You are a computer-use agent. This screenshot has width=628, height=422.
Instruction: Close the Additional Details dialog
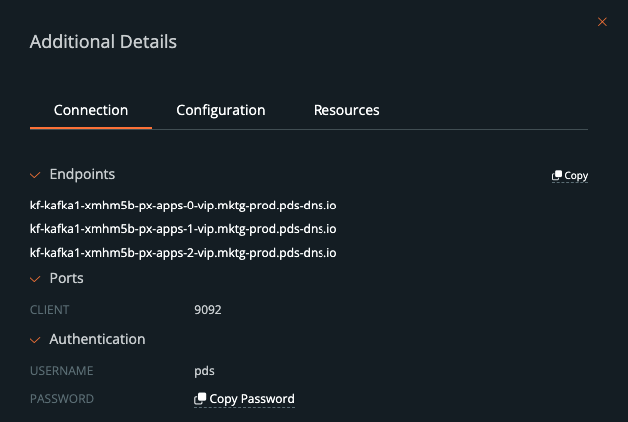602,22
